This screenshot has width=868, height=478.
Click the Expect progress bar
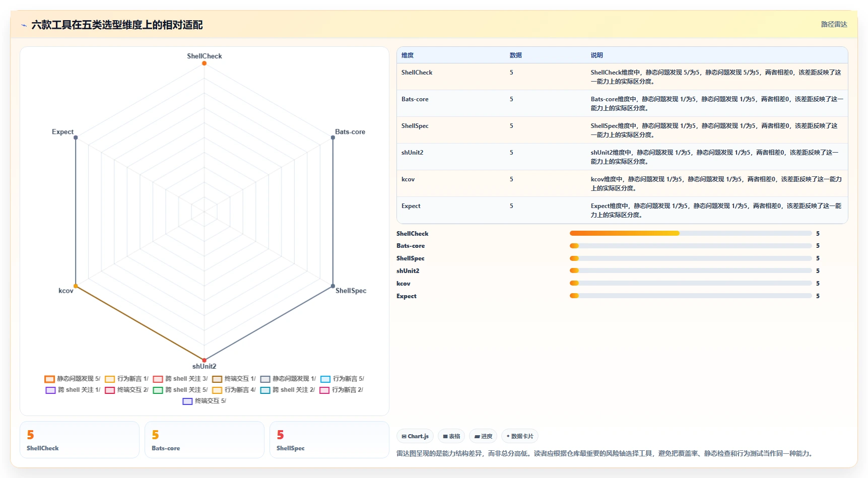[x=691, y=296]
